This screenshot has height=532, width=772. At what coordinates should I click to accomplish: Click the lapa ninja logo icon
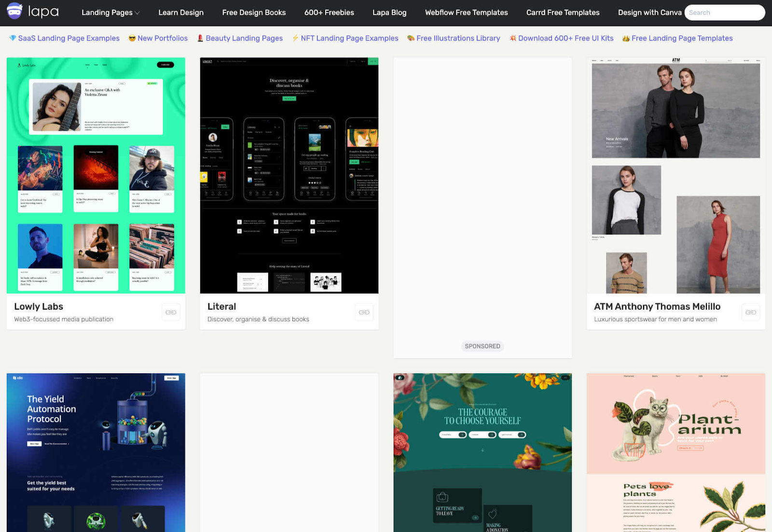(14, 11)
